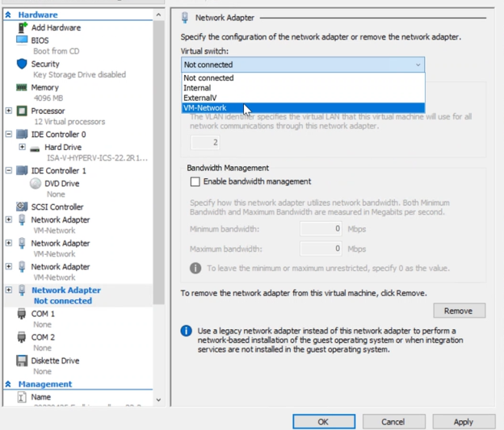Collapse the Hardware section chevron
504x430 pixels.
click(x=8, y=15)
